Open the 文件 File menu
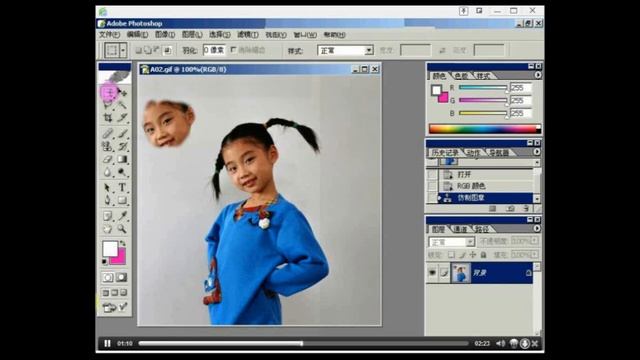This screenshot has width=640, height=360. [x=109, y=35]
